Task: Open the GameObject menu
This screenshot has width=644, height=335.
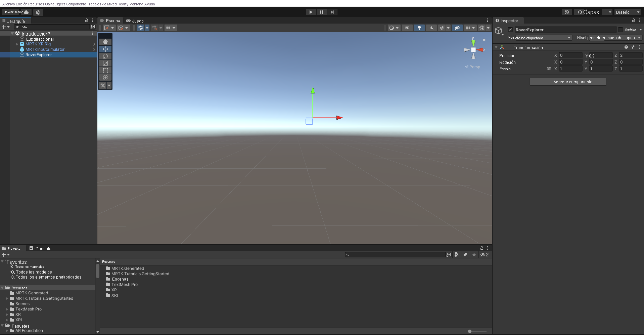Action: [55, 4]
